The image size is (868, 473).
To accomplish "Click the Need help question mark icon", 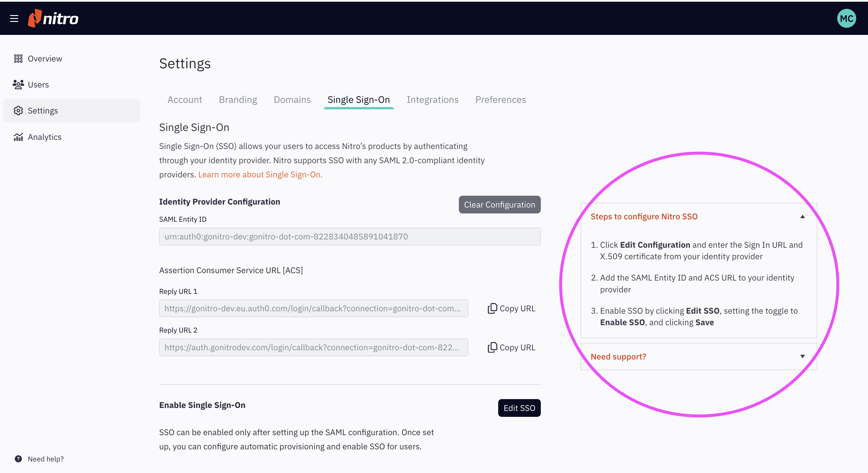I will [18, 459].
